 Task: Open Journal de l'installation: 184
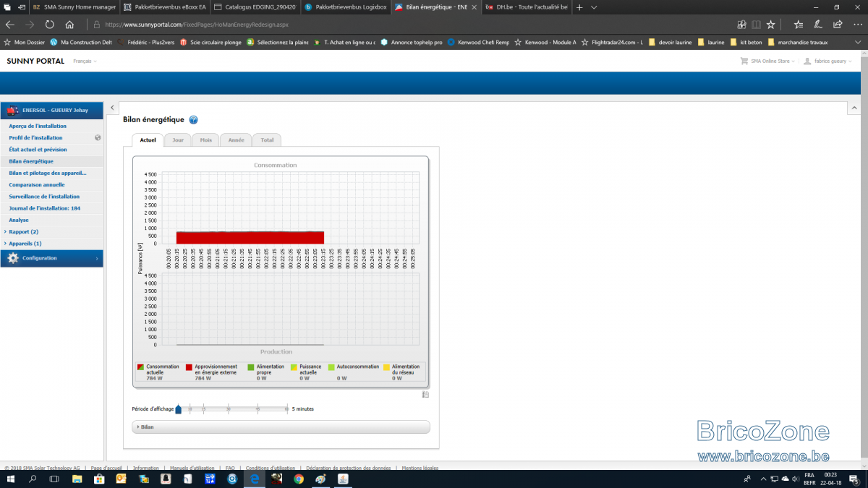click(44, 208)
